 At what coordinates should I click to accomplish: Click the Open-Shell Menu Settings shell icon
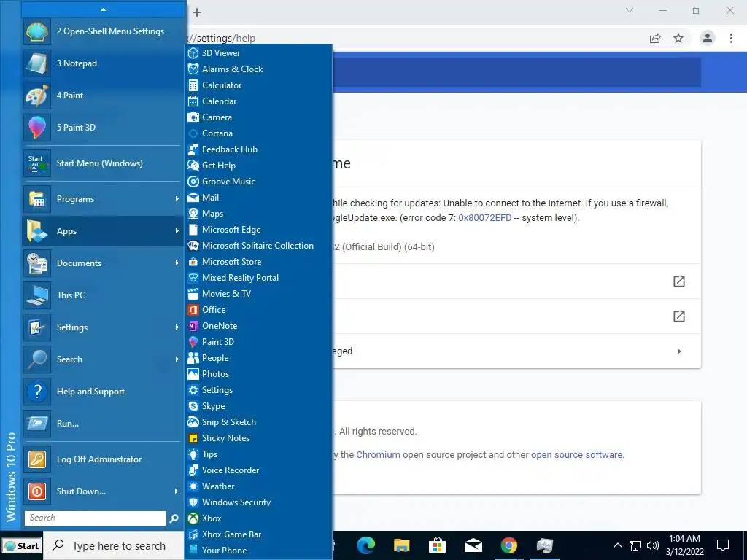[36, 31]
